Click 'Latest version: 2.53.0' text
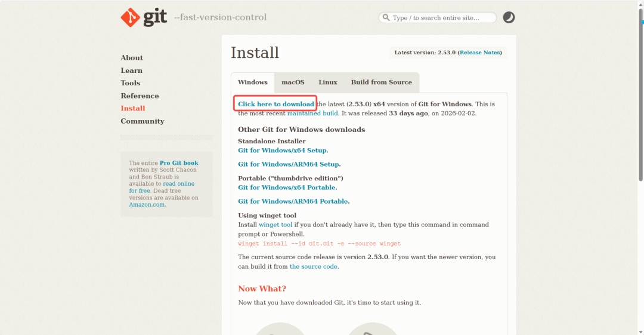The image size is (644, 335). (425, 53)
